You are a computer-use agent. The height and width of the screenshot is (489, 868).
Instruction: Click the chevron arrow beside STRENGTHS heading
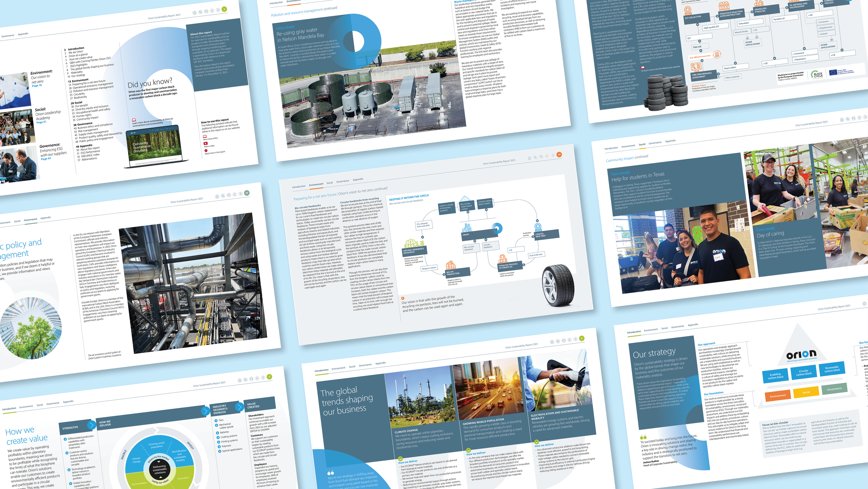tap(91, 425)
